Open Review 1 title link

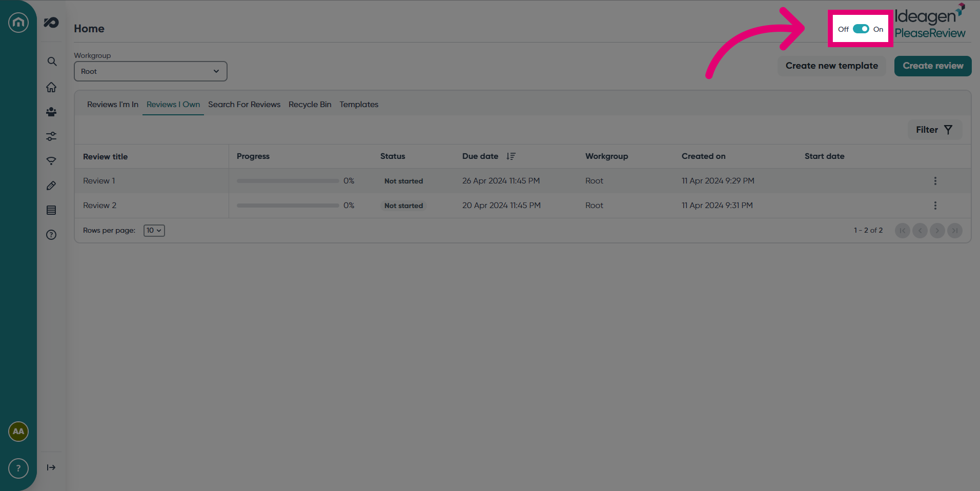[99, 181]
